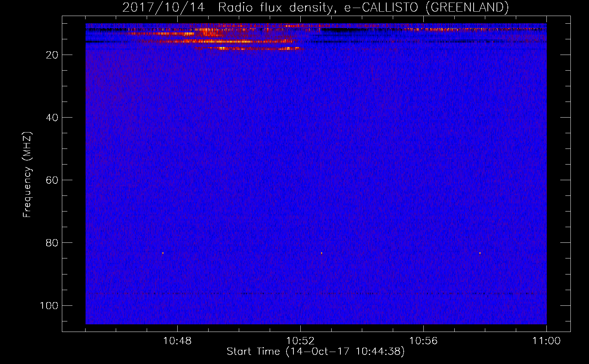Screen dimensions: 589x364
Task: Click the 60 frequency tick label
Action: click(52, 180)
